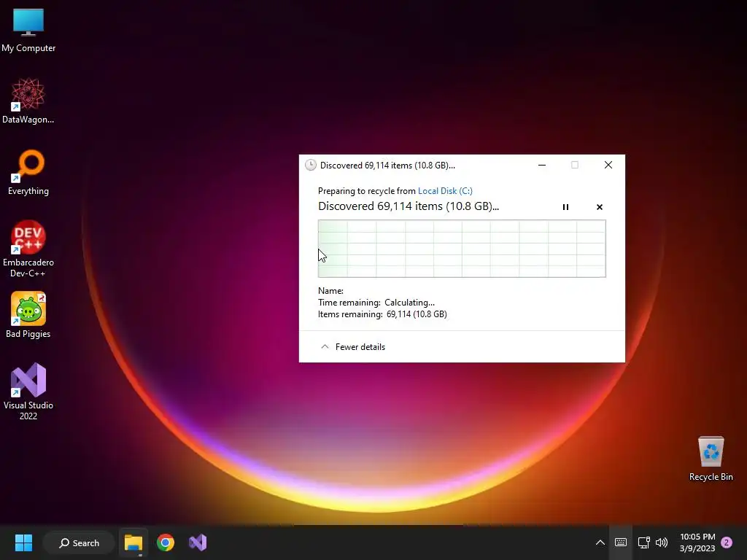This screenshot has width=747, height=560.
Task: Click the 'Time remaining: Calculating...' line
Action: [376, 303]
